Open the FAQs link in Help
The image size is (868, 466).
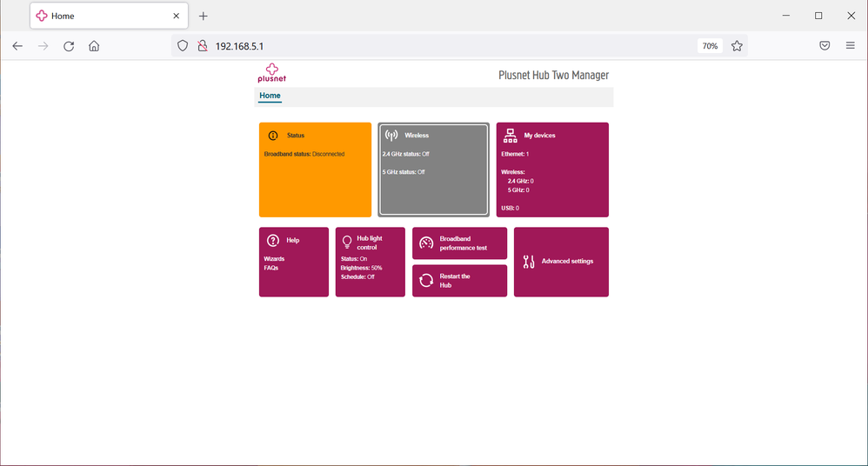pyautogui.click(x=271, y=268)
